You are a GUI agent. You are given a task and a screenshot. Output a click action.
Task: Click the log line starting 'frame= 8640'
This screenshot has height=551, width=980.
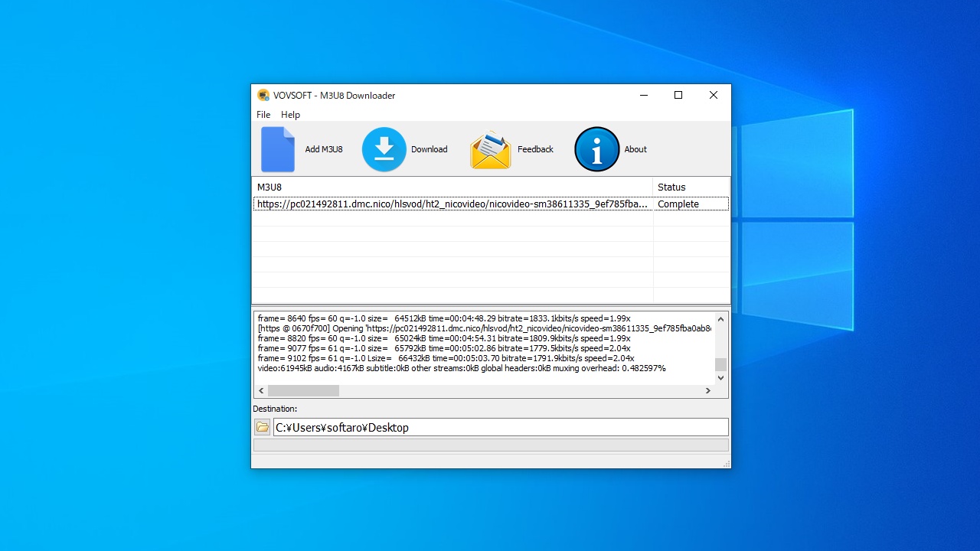(x=444, y=318)
